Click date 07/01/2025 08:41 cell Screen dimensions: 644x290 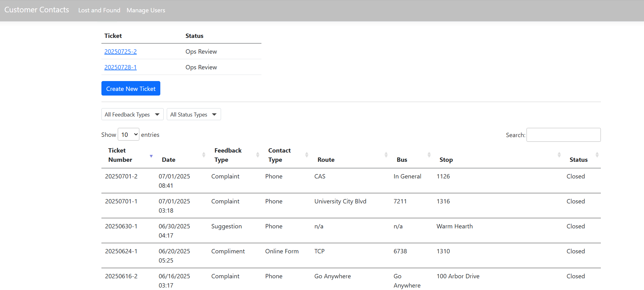[x=174, y=181]
